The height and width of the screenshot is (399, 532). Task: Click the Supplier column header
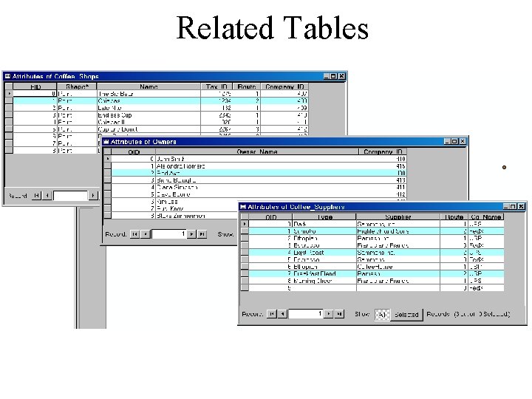click(398, 216)
